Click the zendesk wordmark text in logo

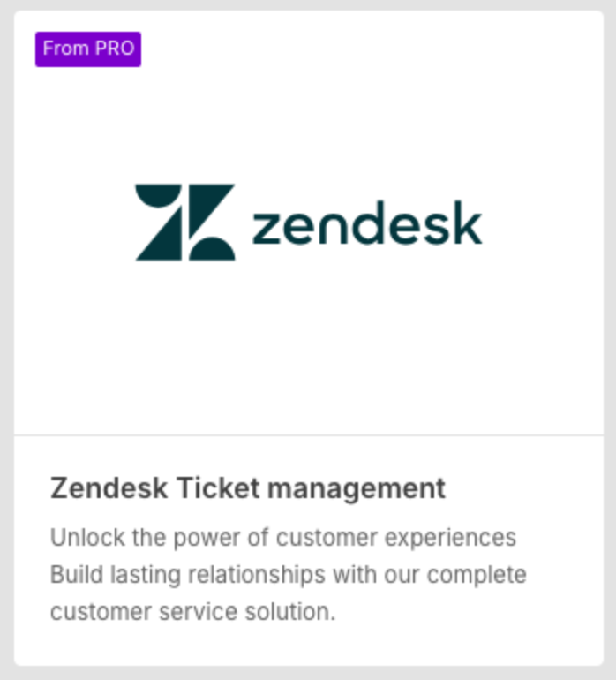(x=367, y=223)
